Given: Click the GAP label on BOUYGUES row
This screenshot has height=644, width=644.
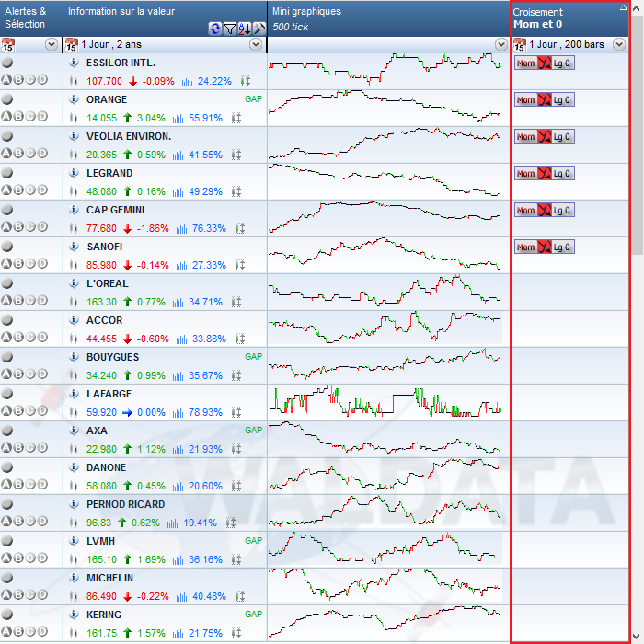Looking at the screenshot, I should point(253,357).
